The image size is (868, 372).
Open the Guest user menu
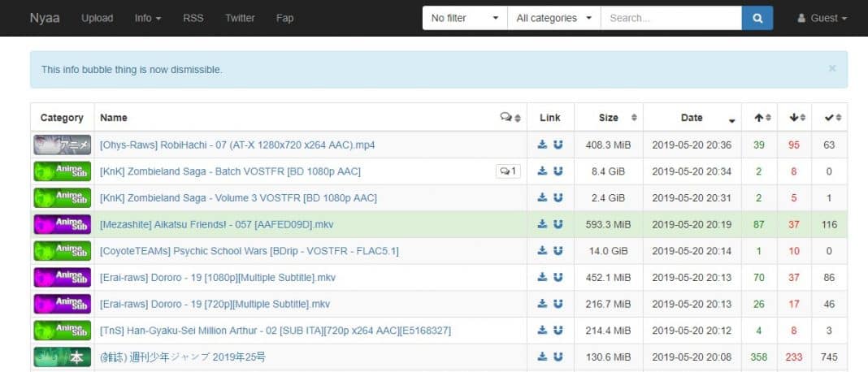822,18
